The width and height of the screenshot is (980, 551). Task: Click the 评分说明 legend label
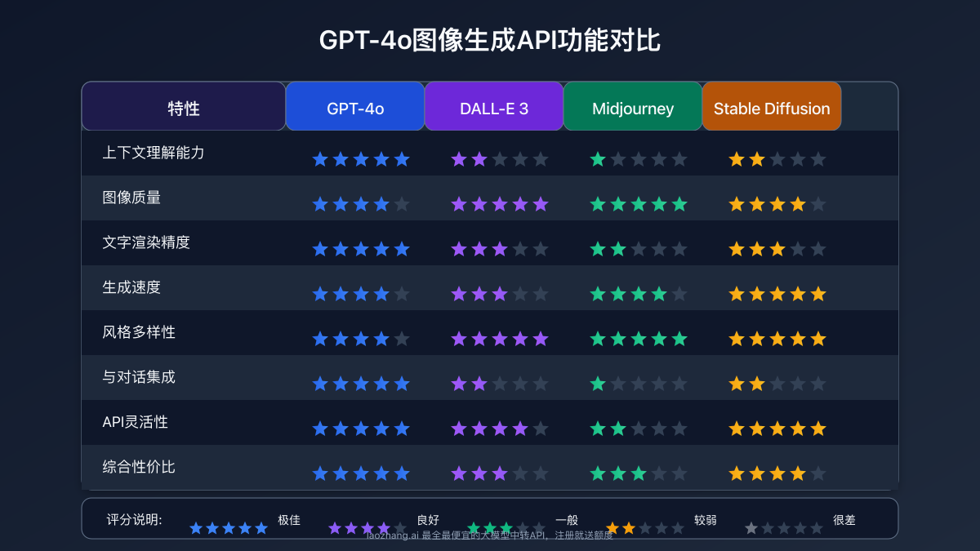pyautogui.click(x=134, y=520)
